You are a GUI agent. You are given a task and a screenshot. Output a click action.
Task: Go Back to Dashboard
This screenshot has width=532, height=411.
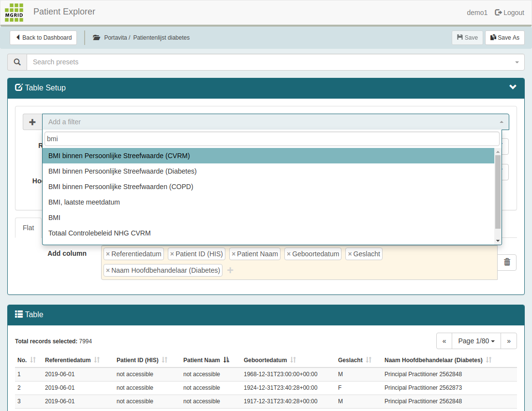(x=44, y=38)
